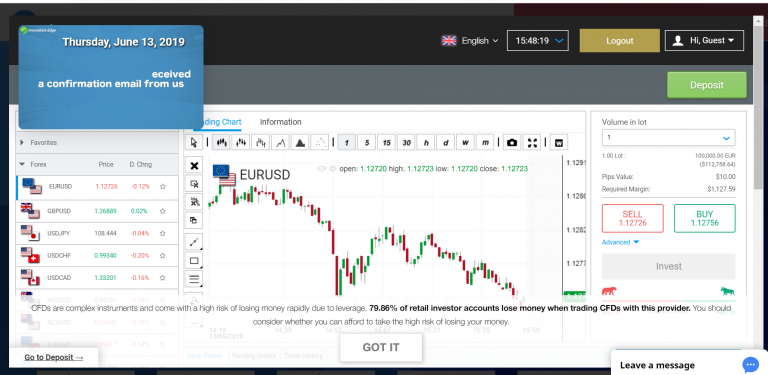Select the cursor pointer tool
This screenshot has width=768, height=375.
[194, 142]
